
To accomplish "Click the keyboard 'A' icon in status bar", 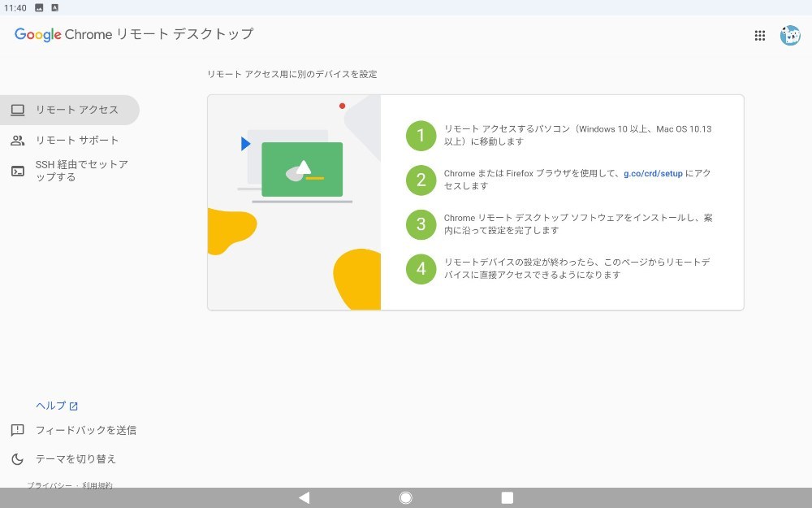I will pyautogui.click(x=55, y=8).
